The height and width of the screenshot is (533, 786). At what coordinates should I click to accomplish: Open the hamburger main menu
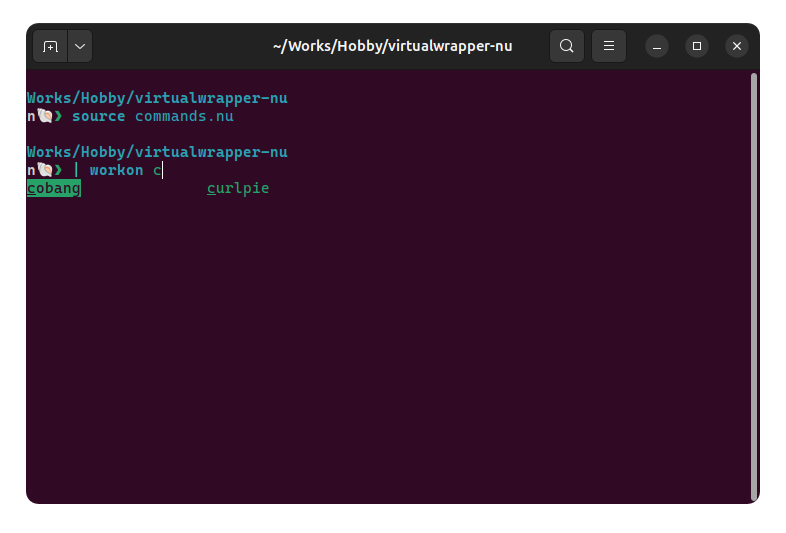point(609,46)
